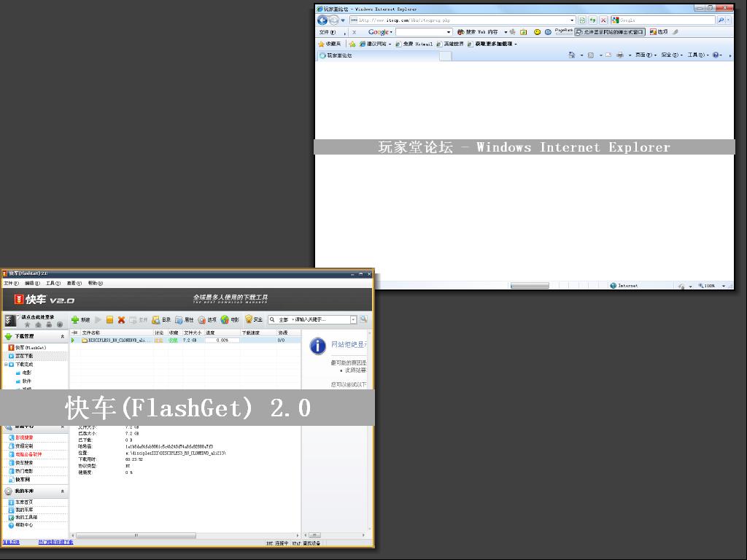The width and height of the screenshot is (747, 560).
Task: Collapse the 下载管理 panel in FlashGet sidebar
Action: coord(62,336)
